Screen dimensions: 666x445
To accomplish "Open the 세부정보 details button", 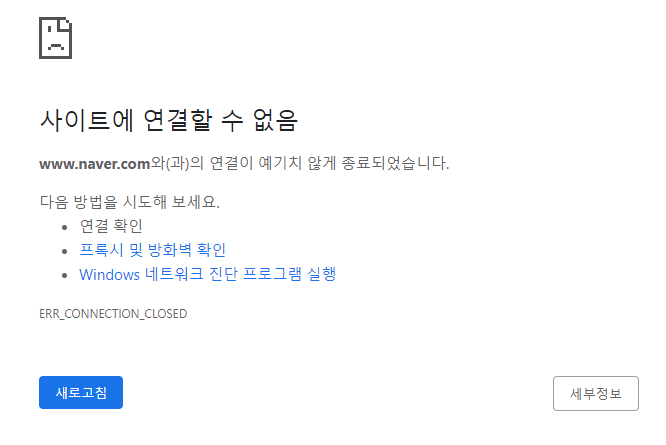I will click(595, 393).
